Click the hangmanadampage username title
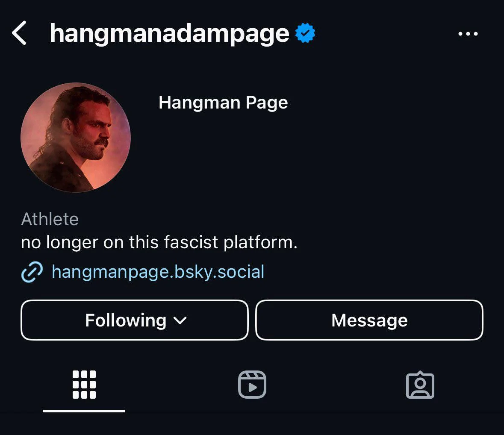Screen dimensions: 504x435 point(169,34)
